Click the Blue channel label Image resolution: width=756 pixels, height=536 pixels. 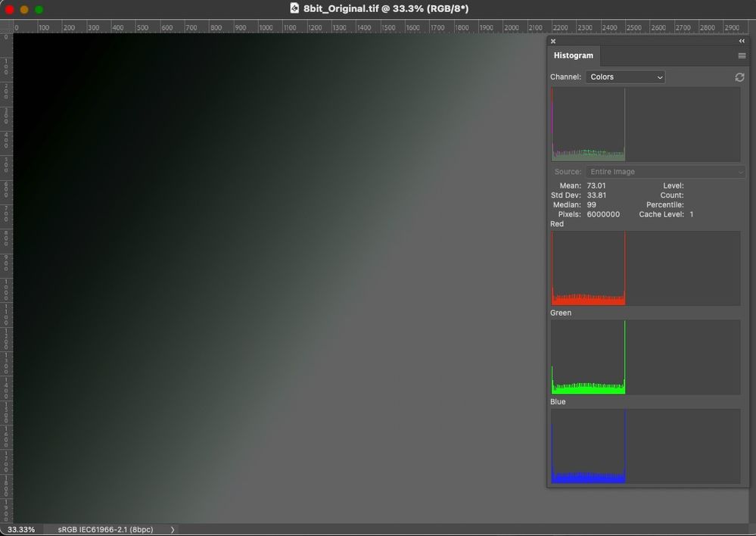(x=558, y=401)
